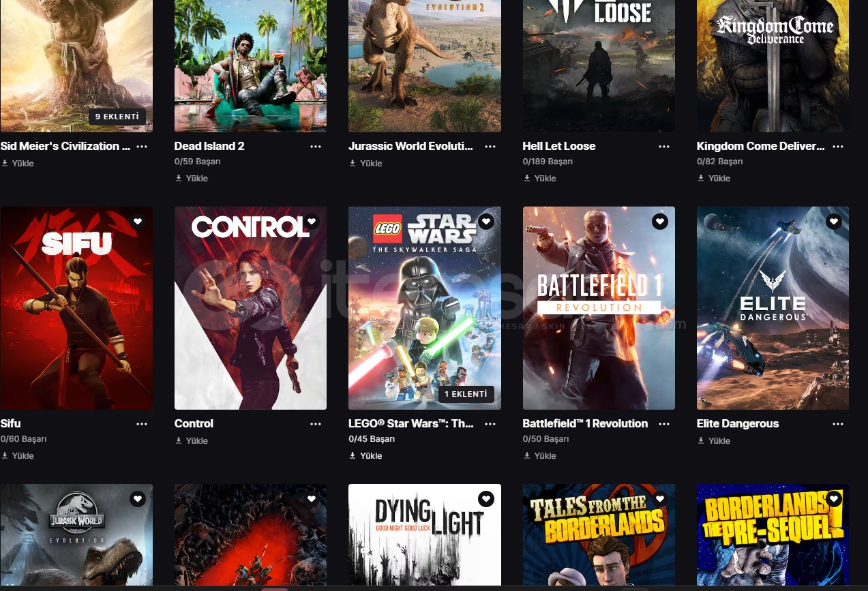Click the Kingdom Come Deliverance title text
Image resolution: width=868 pixels, height=591 pixels.
761,146
